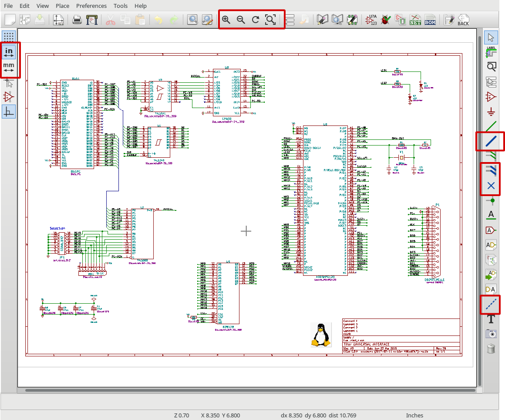The width and height of the screenshot is (505, 420).
Task: Switch units to millimeters
Action: tap(9, 67)
